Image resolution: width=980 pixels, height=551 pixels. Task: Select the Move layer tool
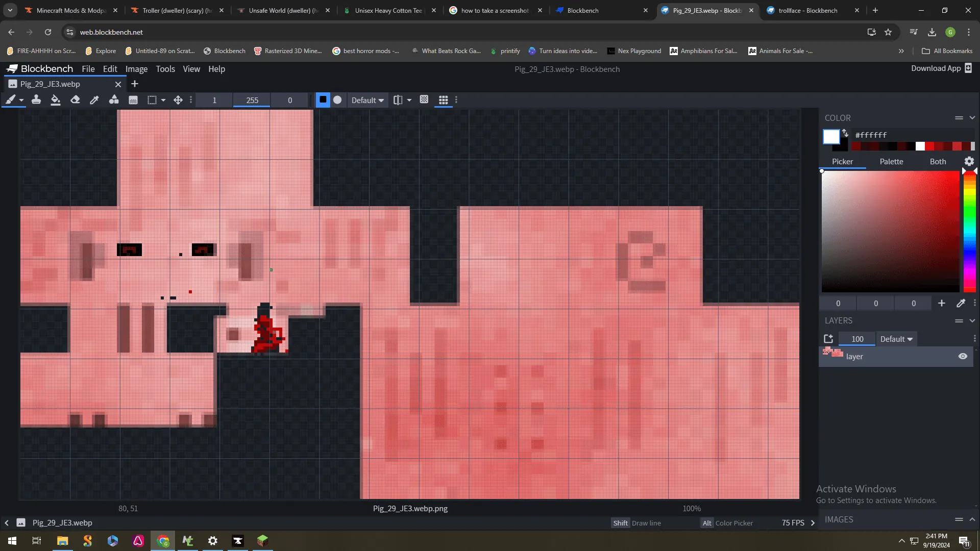pos(178,100)
